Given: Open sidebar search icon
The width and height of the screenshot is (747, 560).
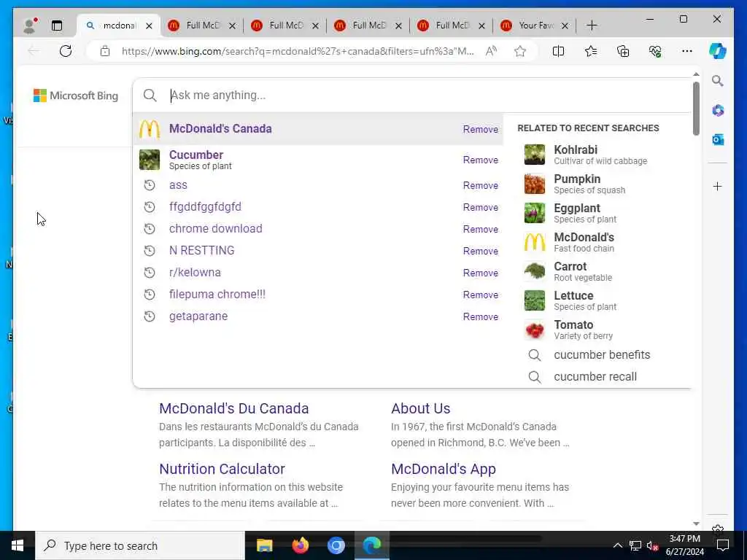Looking at the screenshot, I should [x=718, y=81].
